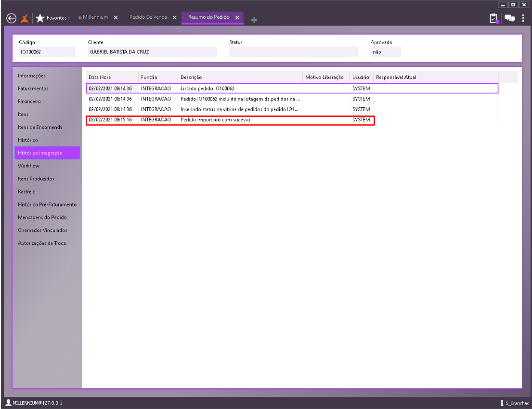The image size is (532, 409).
Task: Open the tasks clipboard icon
Action: pos(493,18)
